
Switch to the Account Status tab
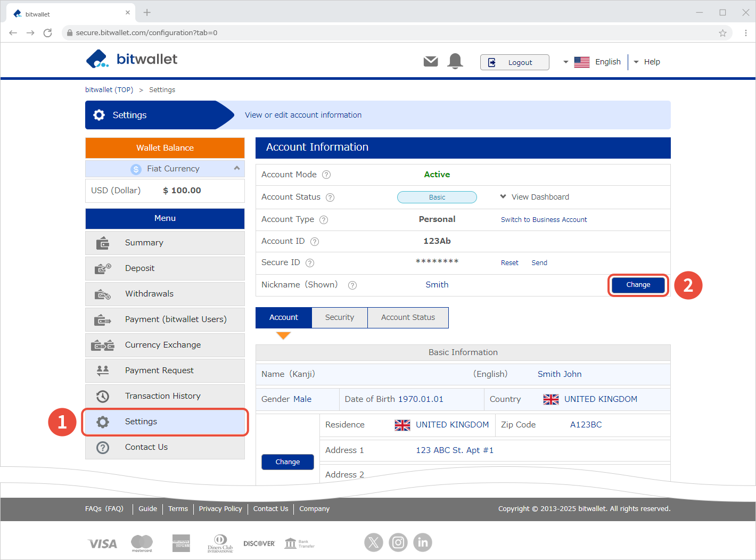coord(408,318)
